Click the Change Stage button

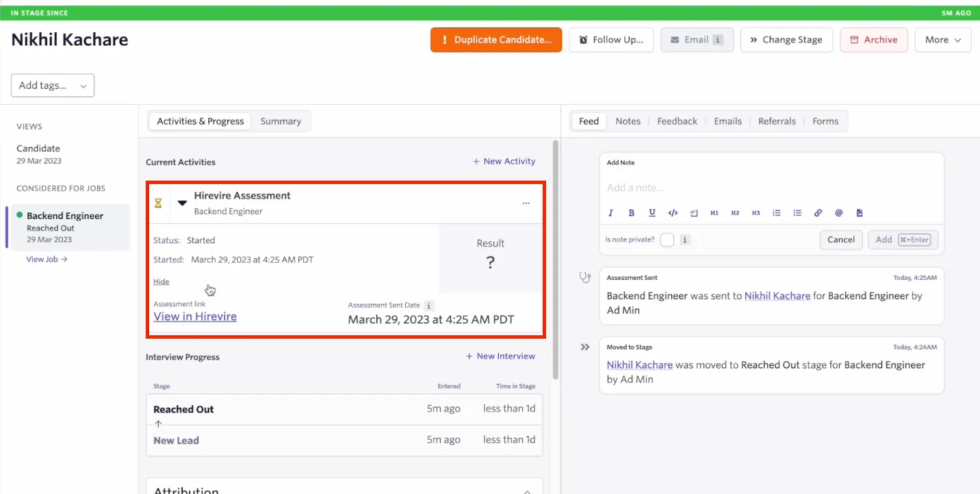786,40
